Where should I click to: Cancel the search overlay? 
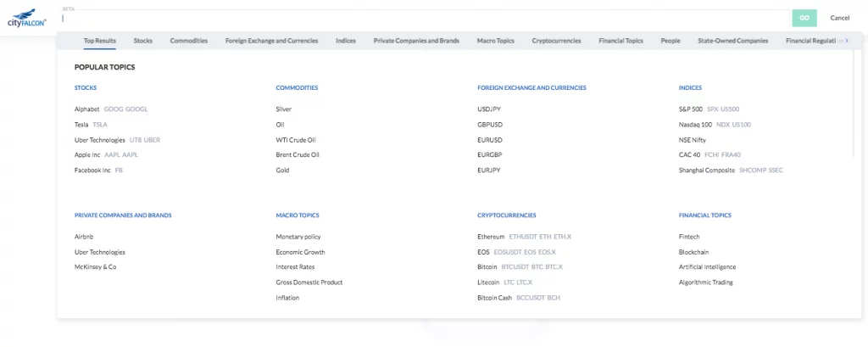pyautogui.click(x=839, y=18)
